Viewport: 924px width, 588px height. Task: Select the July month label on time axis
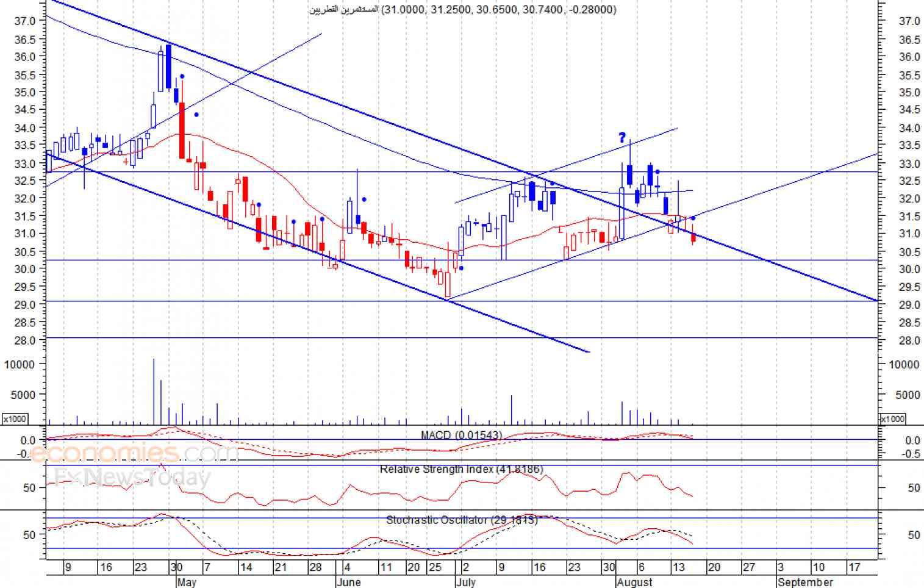[x=466, y=582]
